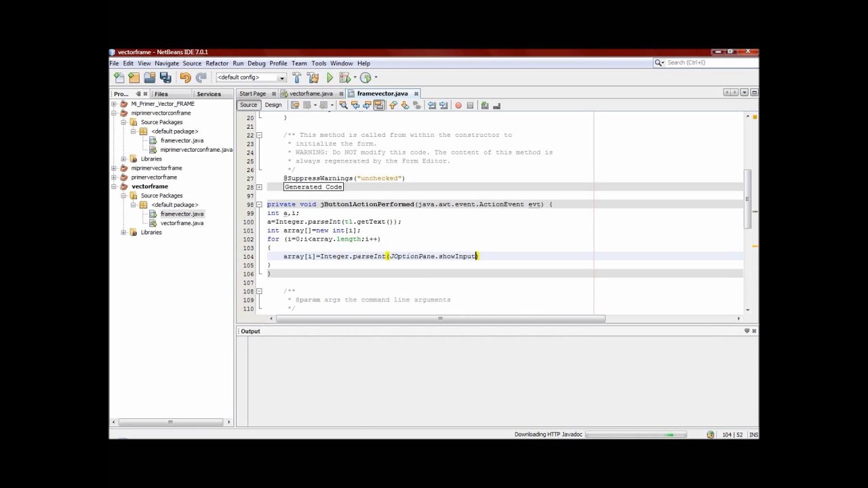Viewport: 868px width, 488px height.
Task: Switch editor to Design view
Action: (x=273, y=105)
